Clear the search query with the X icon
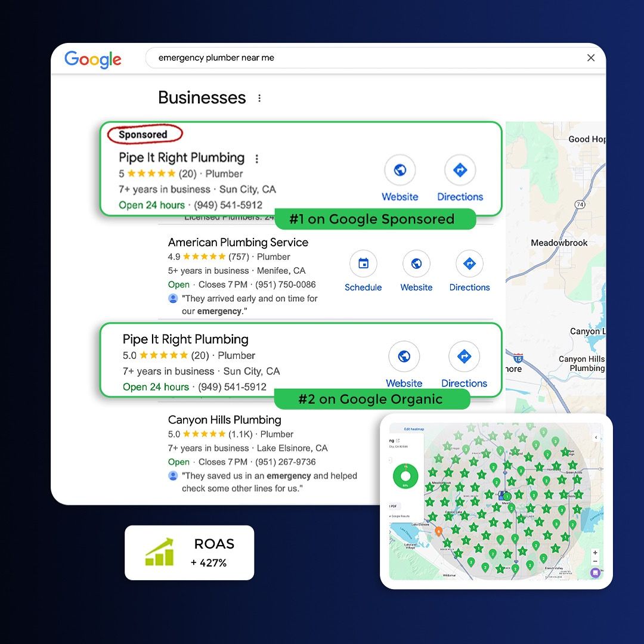Viewport: 644px width, 644px height. 590,58
